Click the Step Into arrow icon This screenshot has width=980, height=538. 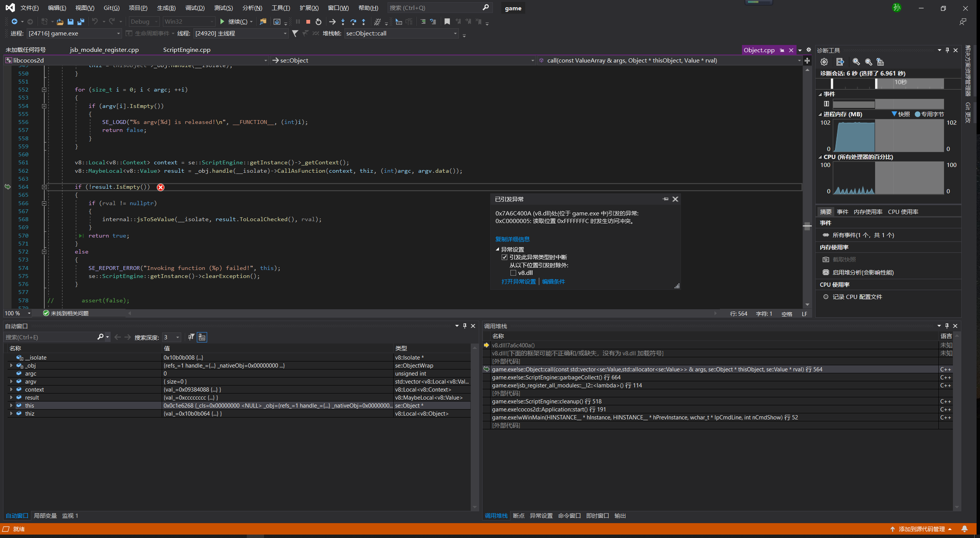pos(343,22)
